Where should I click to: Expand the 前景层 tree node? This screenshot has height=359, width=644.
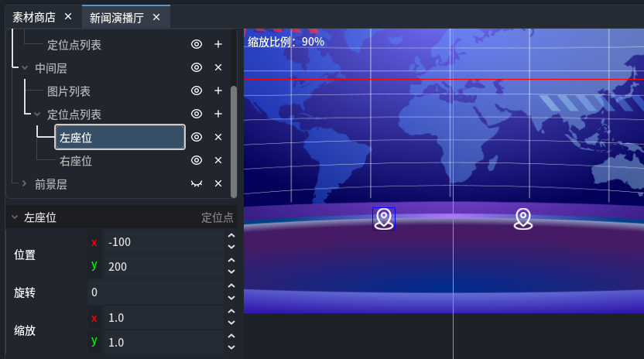coord(24,183)
